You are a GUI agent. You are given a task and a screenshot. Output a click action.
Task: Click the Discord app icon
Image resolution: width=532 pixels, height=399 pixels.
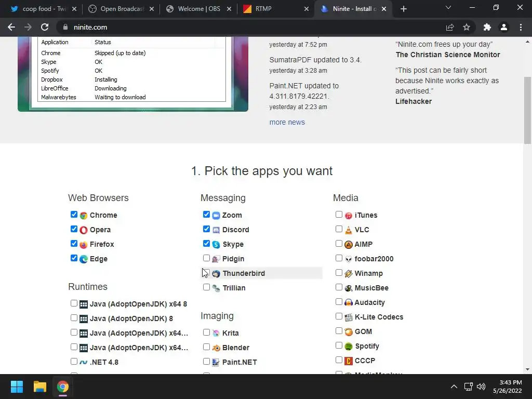tap(216, 230)
